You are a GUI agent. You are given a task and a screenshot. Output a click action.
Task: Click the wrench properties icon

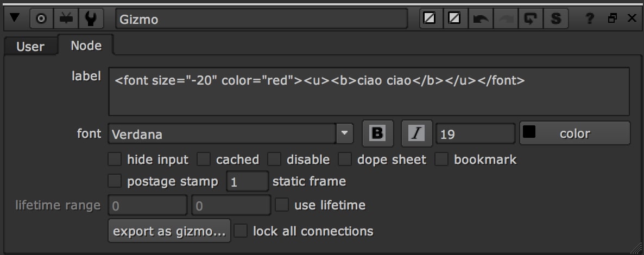[x=91, y=19]
